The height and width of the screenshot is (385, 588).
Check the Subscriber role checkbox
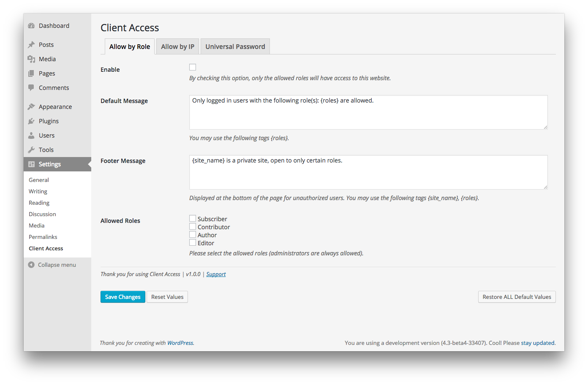[193, 219]
